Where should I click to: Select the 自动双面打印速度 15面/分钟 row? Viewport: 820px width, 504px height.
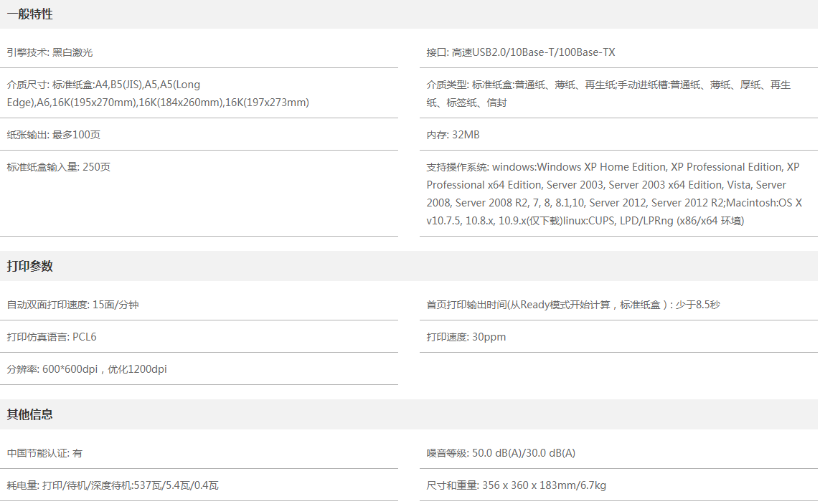pyautogui.click(x=73, y=305)
